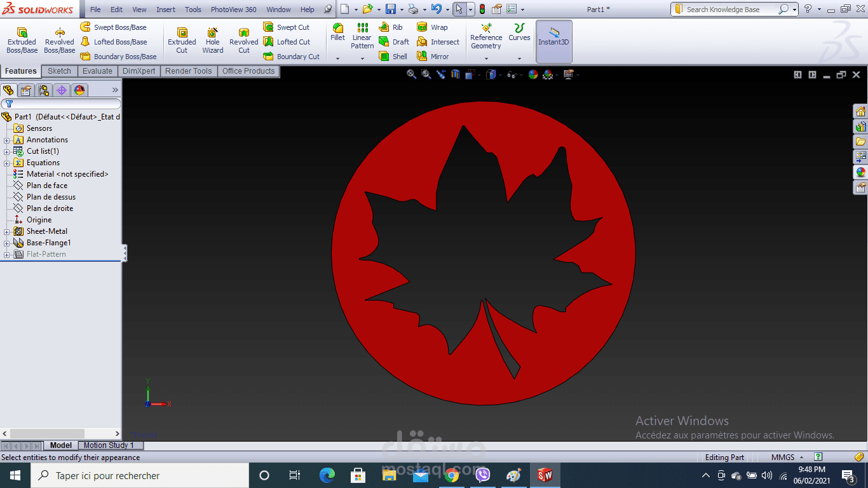Expand the Cut list(1) node
Viewport: 868px width, 488px height.
[7, 151]
